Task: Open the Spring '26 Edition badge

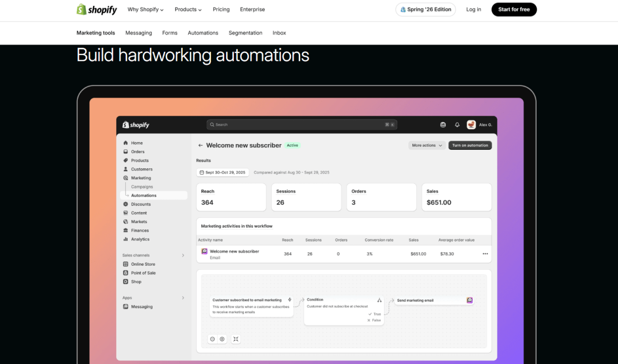Action: [425, 9]
